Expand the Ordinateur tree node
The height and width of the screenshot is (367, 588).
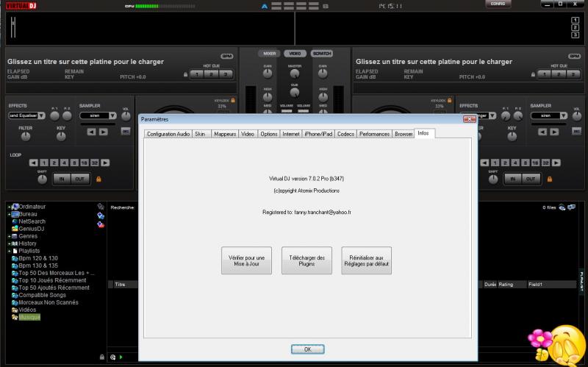(x=9, y=207)
